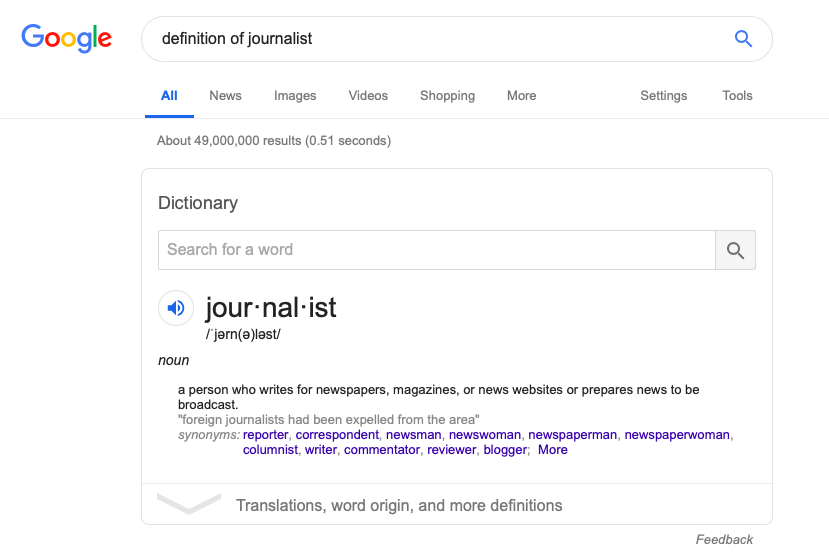Image resolution: width=829 pixels, height=559 pixels.
Task: Click the Feedback link
Action: (724, 539)
